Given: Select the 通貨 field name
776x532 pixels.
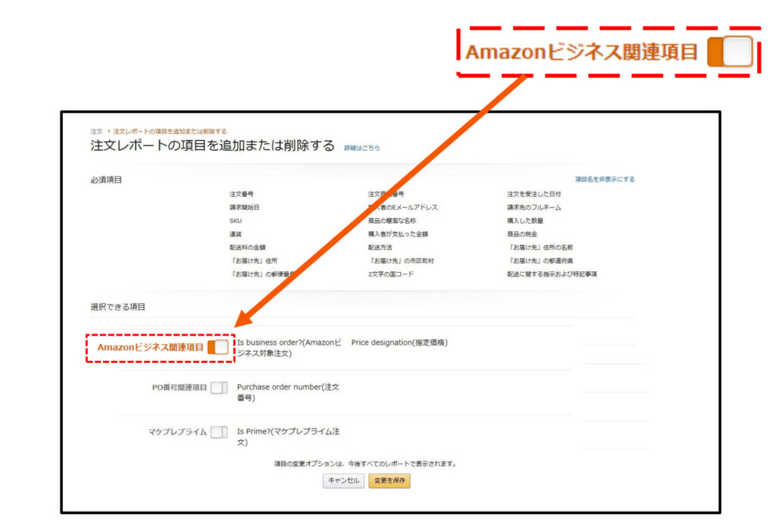Looking at the screenshot, I should pyautogui.click(x=236, y=234).
